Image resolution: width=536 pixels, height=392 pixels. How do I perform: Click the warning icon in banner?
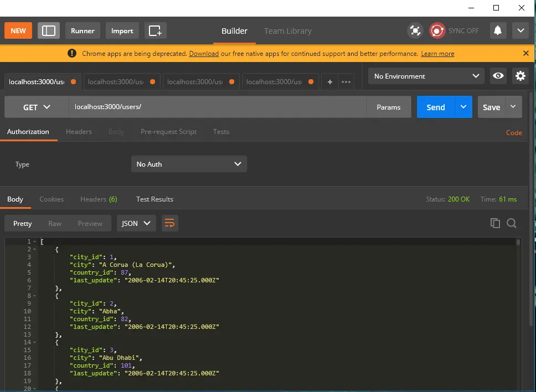[x=72, y=53]
